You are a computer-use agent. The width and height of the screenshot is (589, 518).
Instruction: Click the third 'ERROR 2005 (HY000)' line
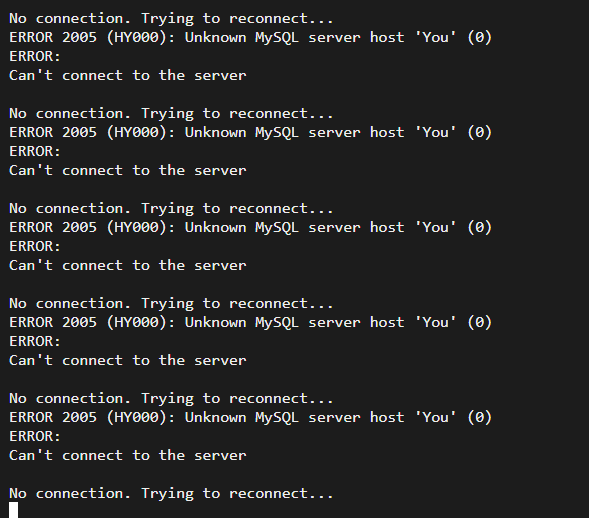[250, 228]
